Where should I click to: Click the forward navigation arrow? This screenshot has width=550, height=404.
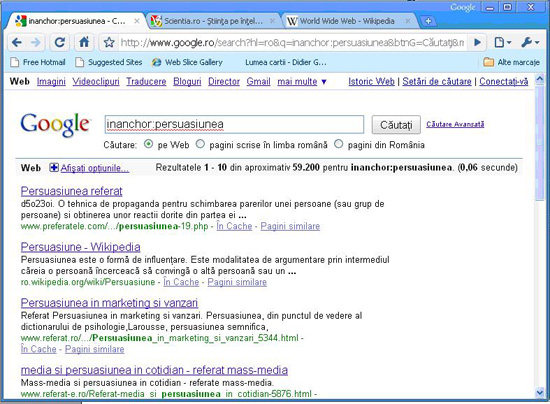point(35,42)
